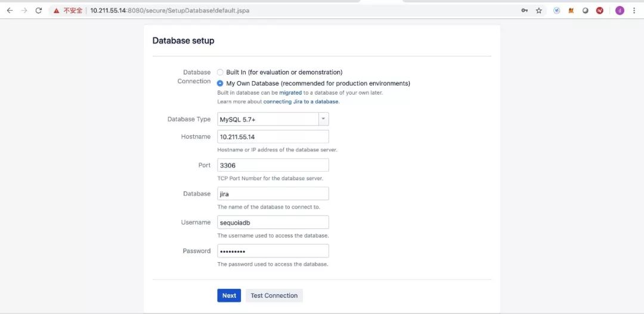The image size is (644, 314).
Task: Bookmark this page with the star icon
Action: 539,11
